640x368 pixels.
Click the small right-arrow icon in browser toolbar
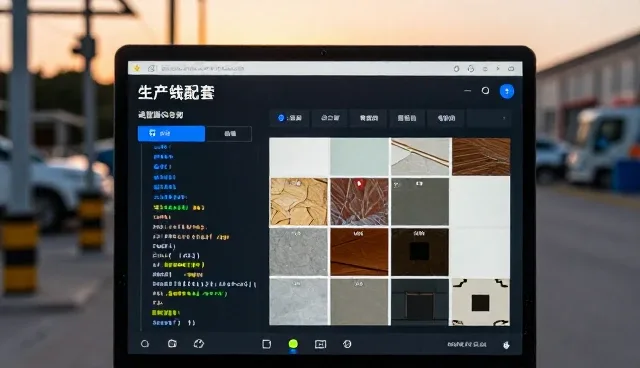point(498,69)
